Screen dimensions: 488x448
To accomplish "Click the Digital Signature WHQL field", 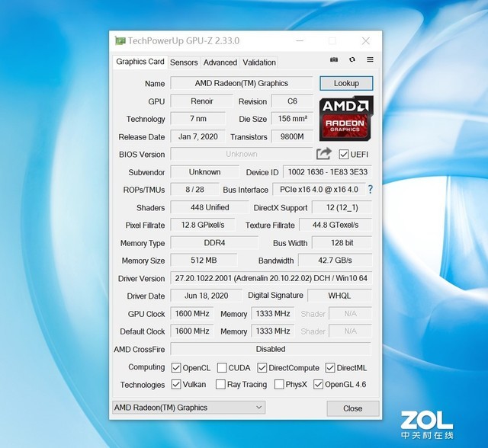I will click(x=339, y=296).
